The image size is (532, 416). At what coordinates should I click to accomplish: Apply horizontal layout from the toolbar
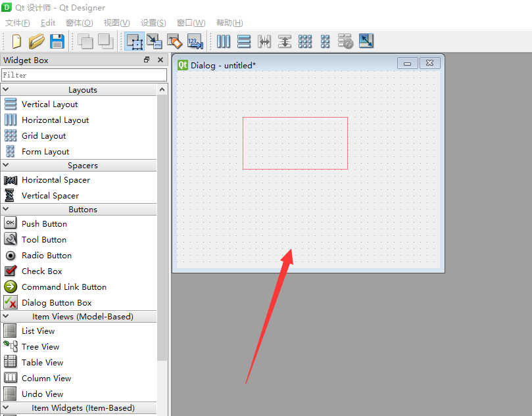coord(223,41)
